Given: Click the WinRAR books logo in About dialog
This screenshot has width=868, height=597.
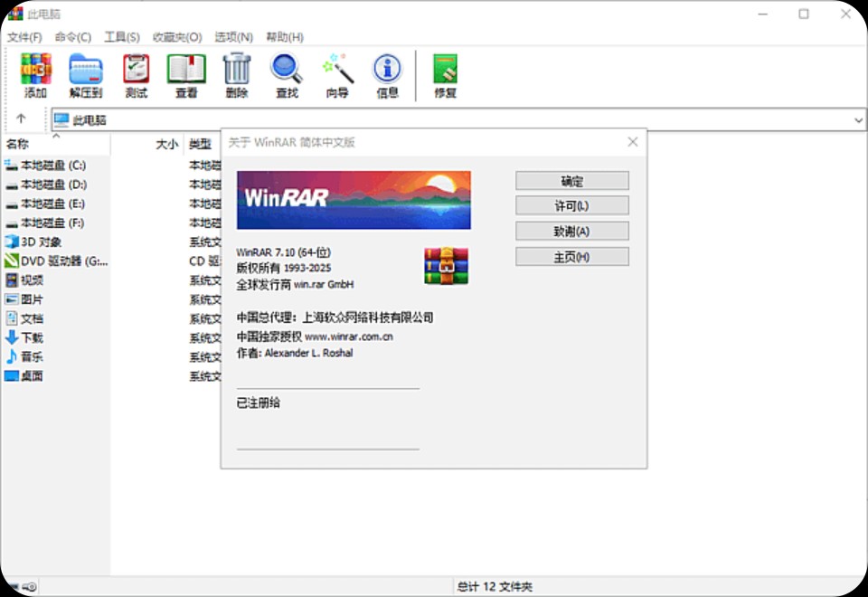Looking at the screenshot, I should click(x=446, y=266).
